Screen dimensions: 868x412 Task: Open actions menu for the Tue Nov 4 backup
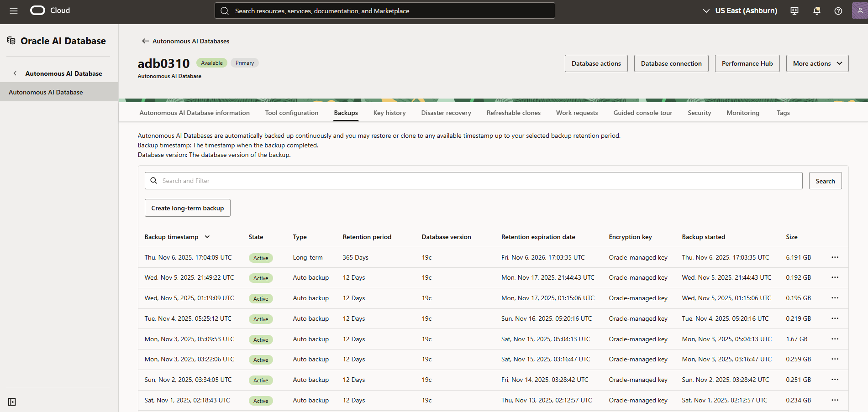click(835, 318)
